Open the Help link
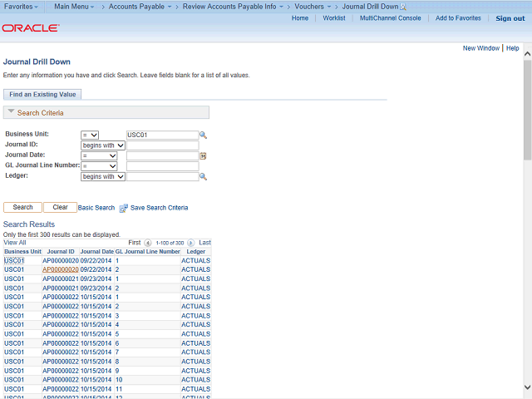This screenshot has height=399, width=532. point(512,48)
